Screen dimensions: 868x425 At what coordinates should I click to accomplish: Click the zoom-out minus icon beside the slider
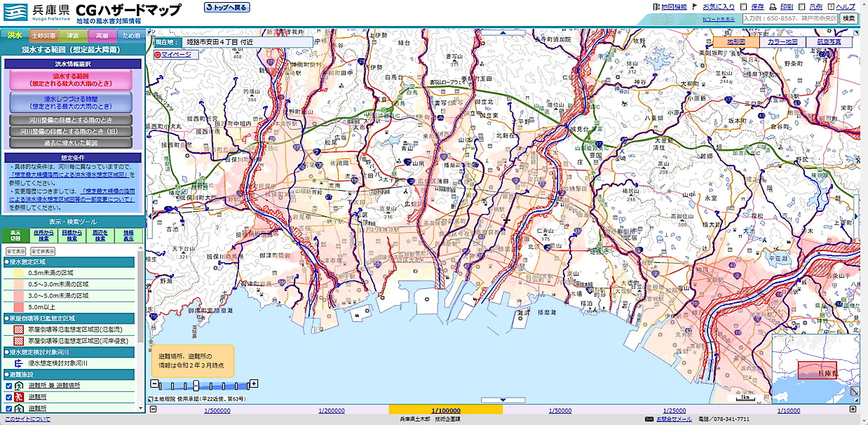pyautogui.click(x=154, y=384)
